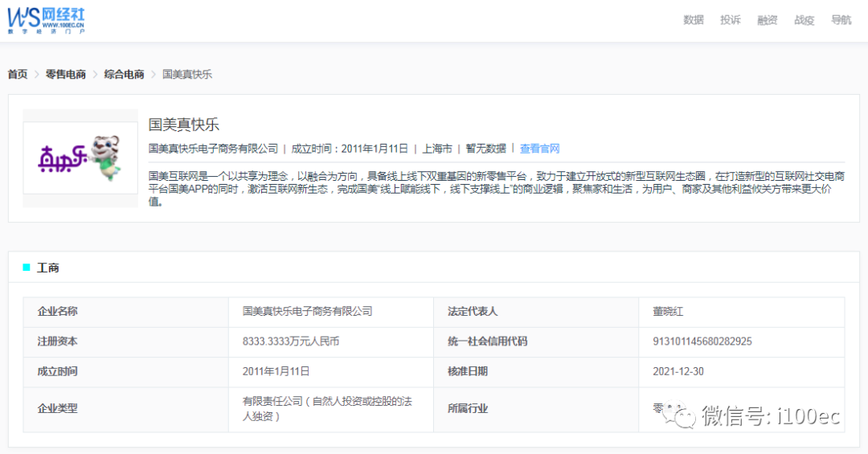The height and width of the screenshot is (454, 868).
Task: Click the 工商 section heading
Action: tap(47, 268)
